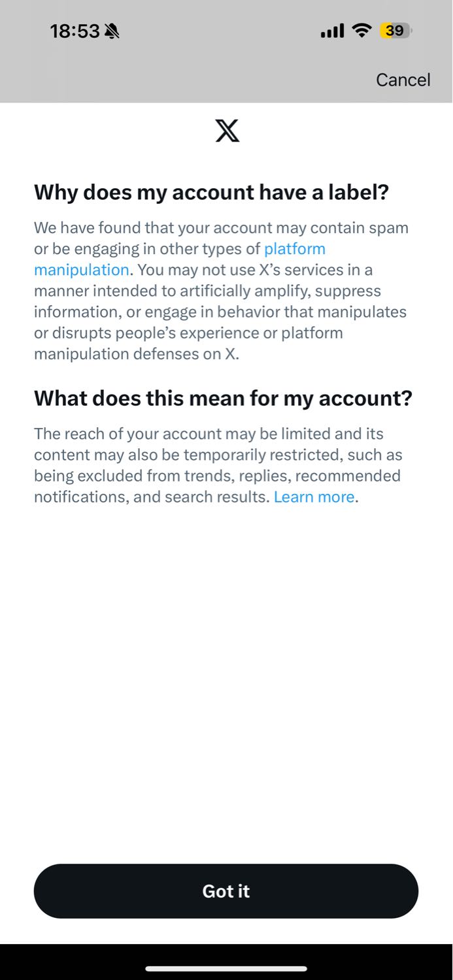Screen dimensions: 453x980
Task: Tap the "Why does my account have a label?" heading
Action: (x=211, y=192)
